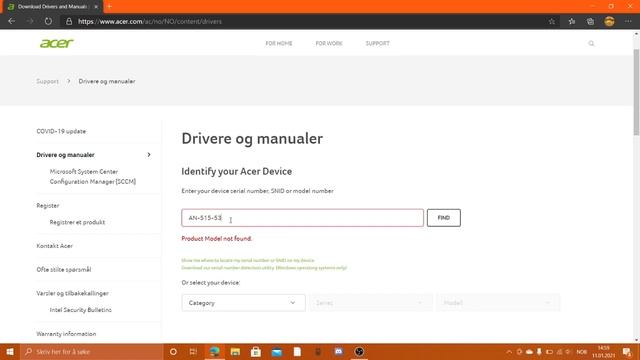
Task: Open OBS Studio from the taskbar
Action: pyautogui.click(x=359, y=351)
